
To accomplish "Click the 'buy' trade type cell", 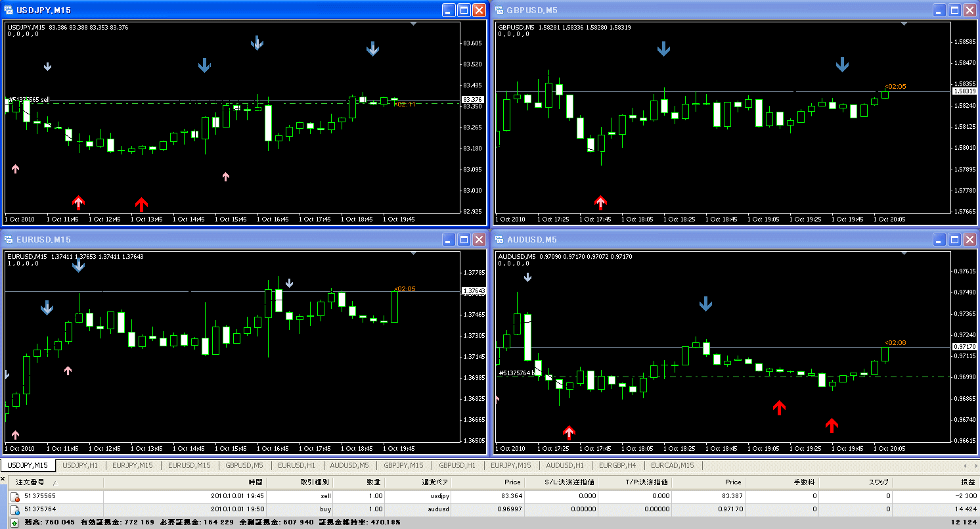I will (x=324, y=509).
